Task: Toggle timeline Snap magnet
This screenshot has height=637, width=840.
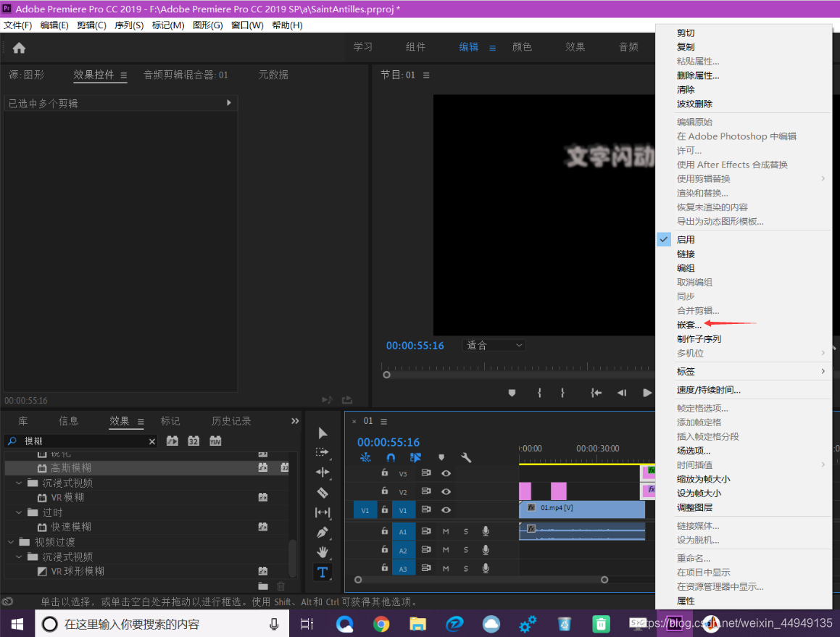Action: (391, 457)
